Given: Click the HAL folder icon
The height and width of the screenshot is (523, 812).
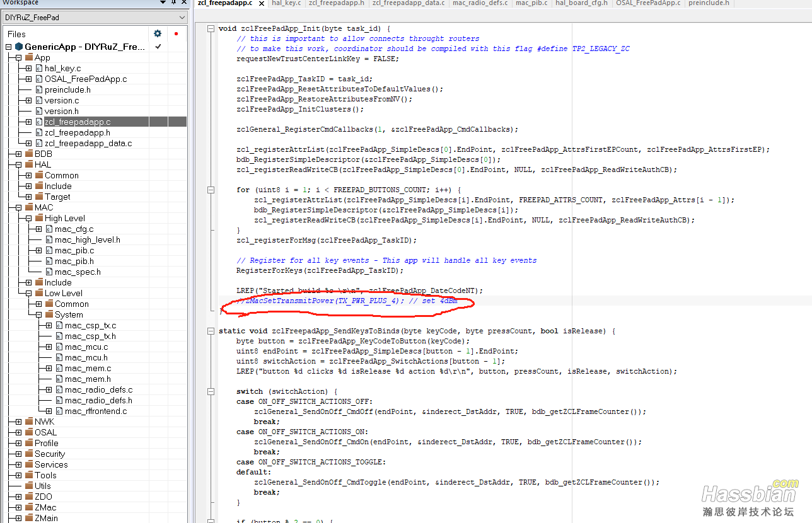Looking at the screenshot, I should tap(29, 164).
